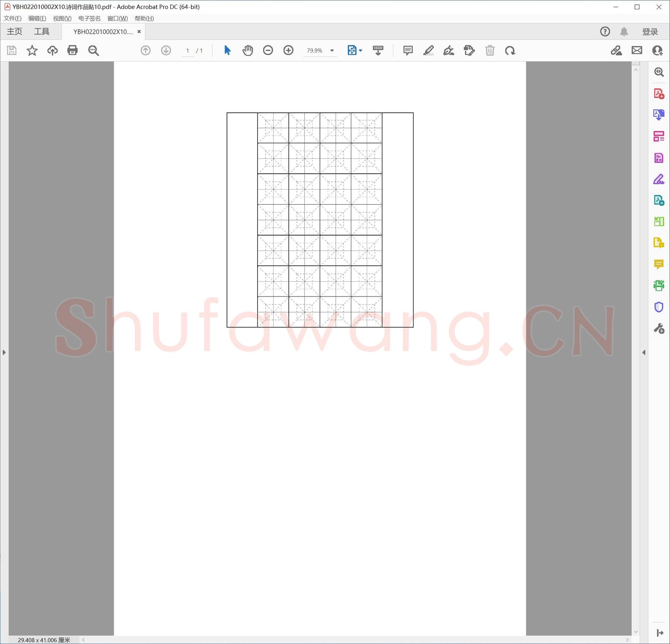Screen dimensions: 670x644
Task: Open the search magnifier in the right panel
Action: tap(659, 72)
